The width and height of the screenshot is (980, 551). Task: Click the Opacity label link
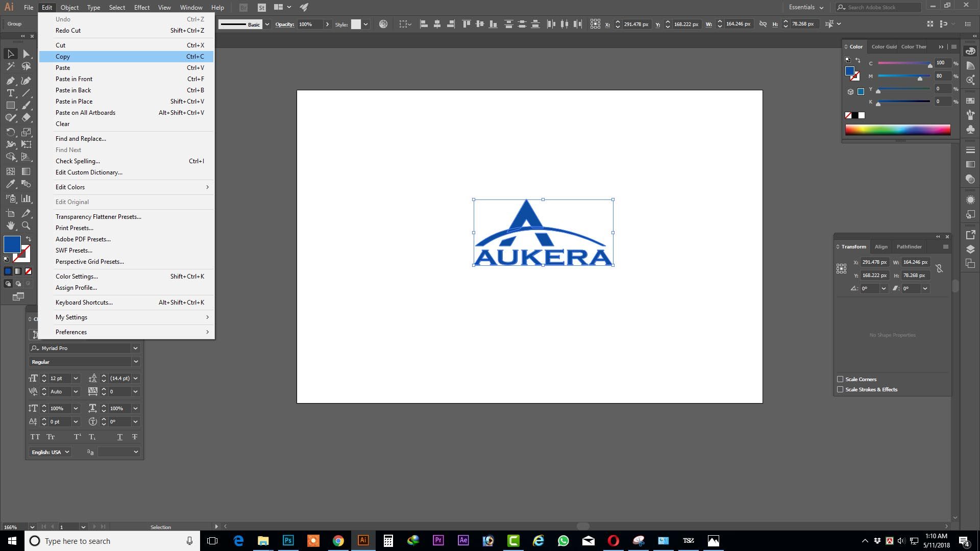click(285, 24)
